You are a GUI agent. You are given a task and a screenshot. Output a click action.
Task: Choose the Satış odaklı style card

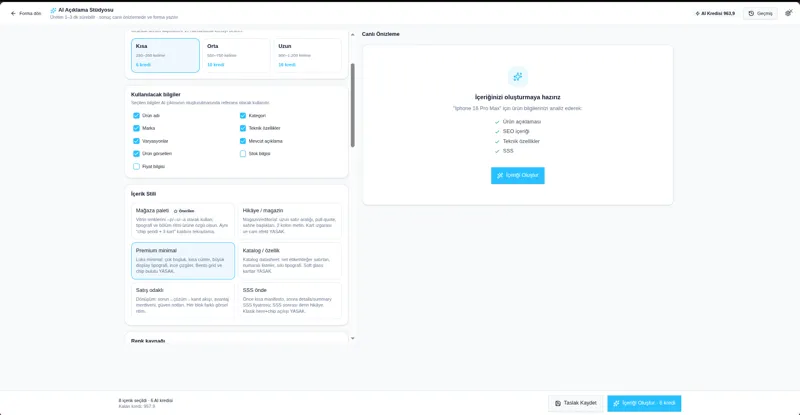coord(183,300)
